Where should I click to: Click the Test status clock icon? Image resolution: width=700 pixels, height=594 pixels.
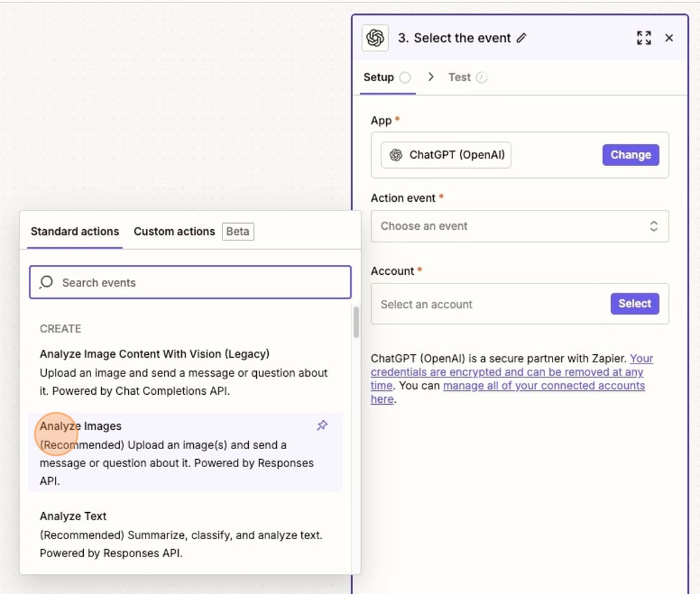[x=481, y=77]
